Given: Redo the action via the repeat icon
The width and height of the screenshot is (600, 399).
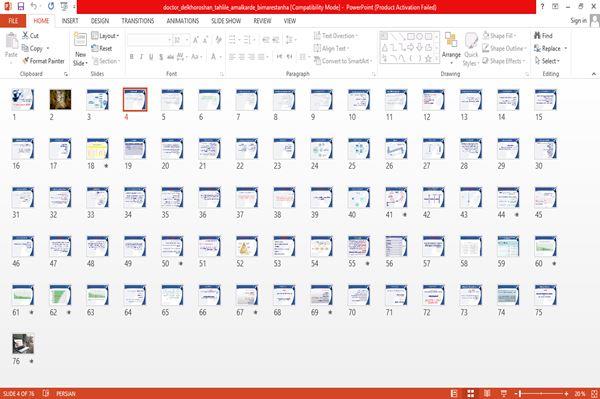Looking at the screenshot, I should click(51, 7).
